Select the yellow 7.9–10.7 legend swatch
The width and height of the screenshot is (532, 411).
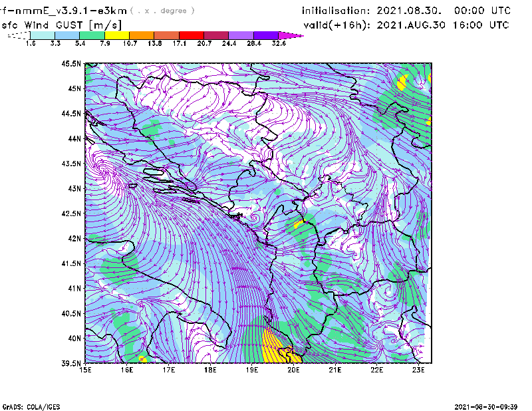pyautogui.click(x=117, y=35)
